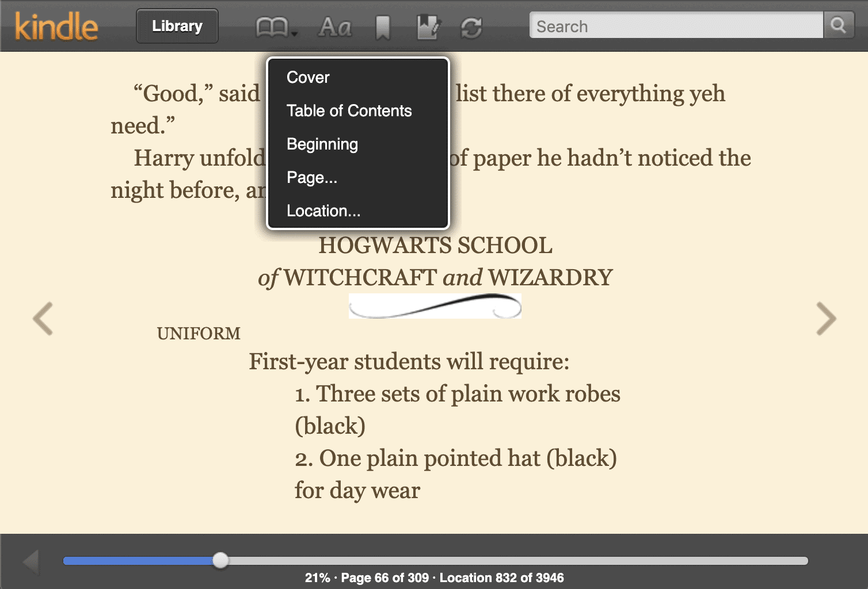Click the Kindle logo
The width and height of the screenshot is (868, 589).
click(x=56, y=25)
